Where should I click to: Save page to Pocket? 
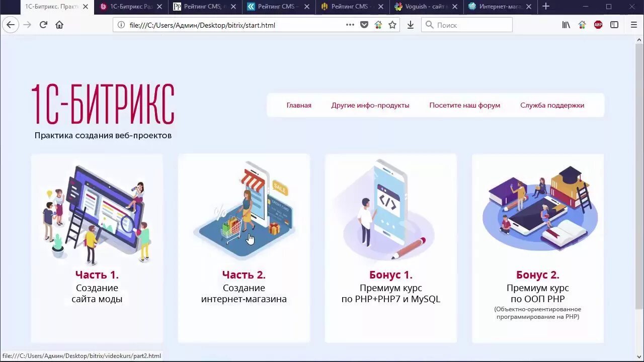pos(364,25)
